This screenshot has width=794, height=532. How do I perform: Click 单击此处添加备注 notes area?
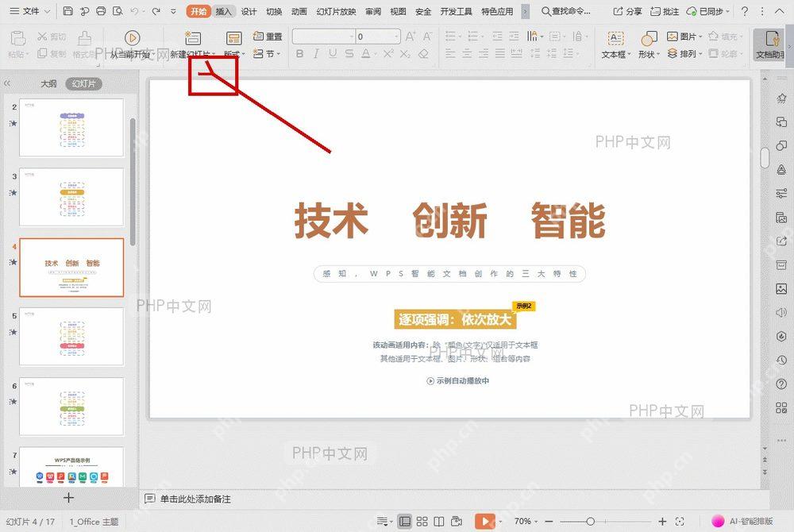click(x=195, y=499)
